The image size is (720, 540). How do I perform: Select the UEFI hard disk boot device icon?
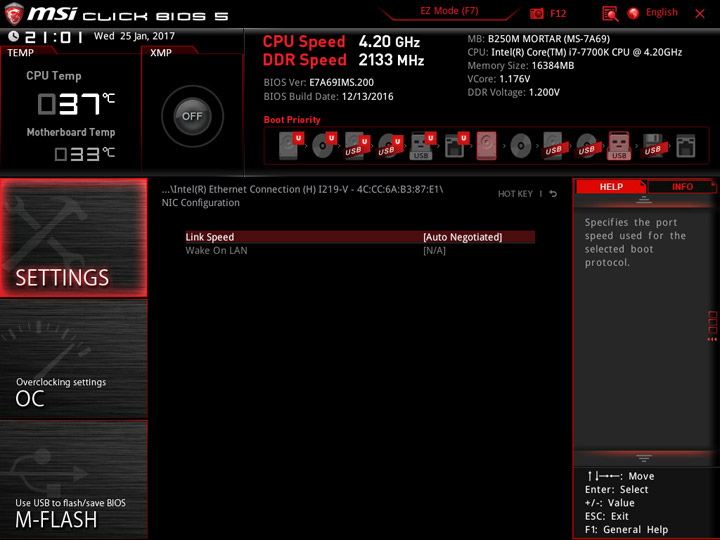[x=290, y=146]
